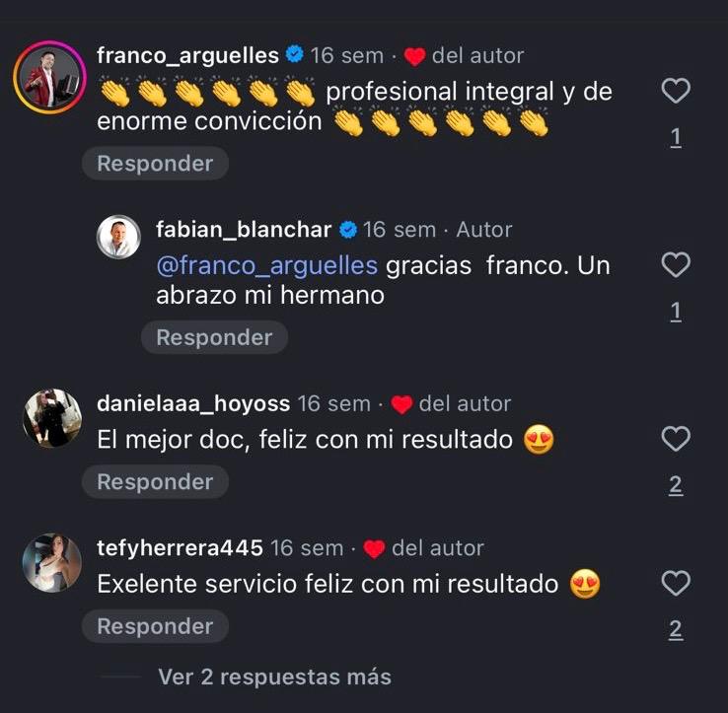Expand 'Ver 2 respuestas más' replies

click(x=274, y=677)
